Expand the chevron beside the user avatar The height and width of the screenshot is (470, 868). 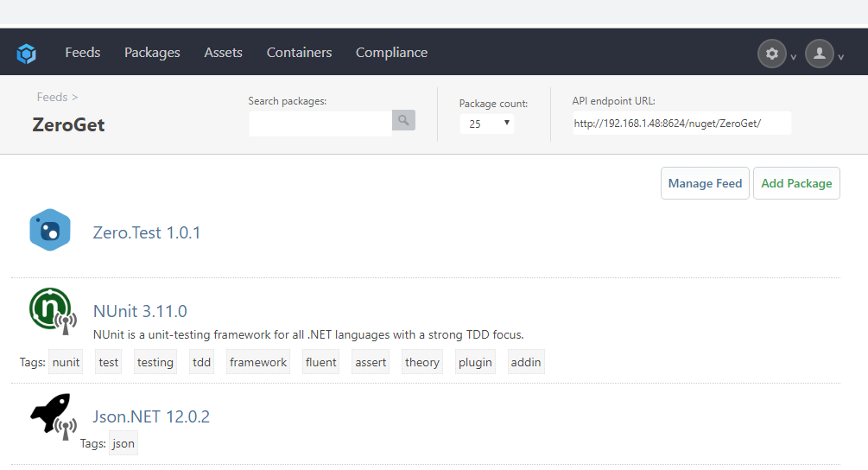pos(841,57)
